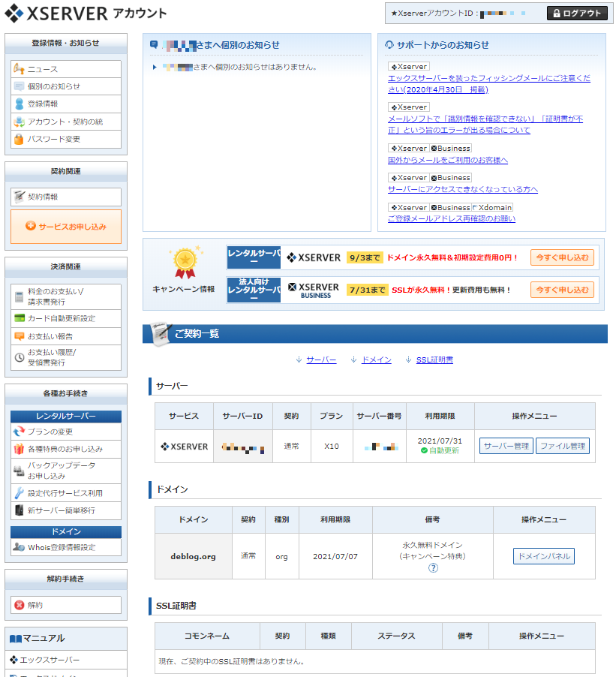Click the book icon beside マニュアル
The width and height of the screenshot is (616, 677).
coord(16,639)
